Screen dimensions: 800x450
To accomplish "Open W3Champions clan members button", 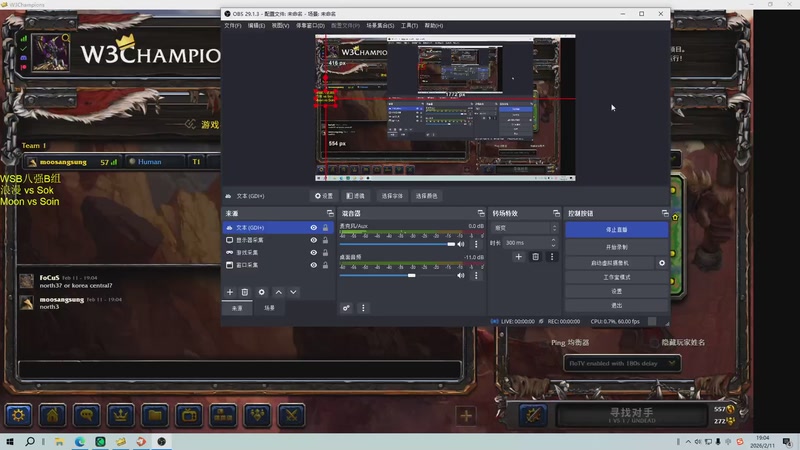I will coord(258,415).
